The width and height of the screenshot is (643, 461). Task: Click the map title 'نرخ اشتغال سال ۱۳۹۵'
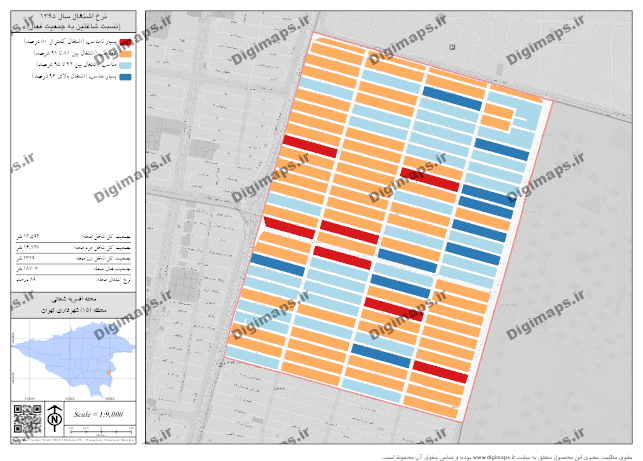pos(73,16)
